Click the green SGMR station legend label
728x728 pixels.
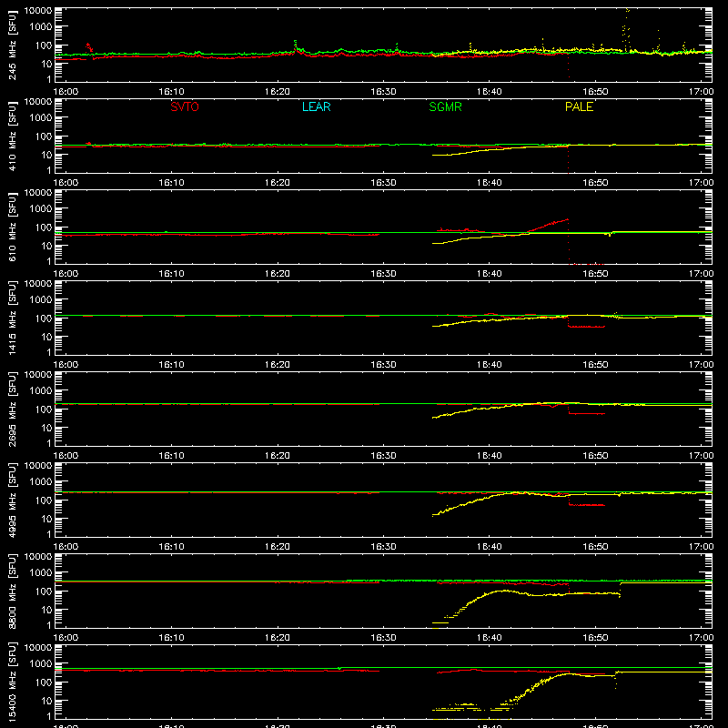click(x=445, y=106)
